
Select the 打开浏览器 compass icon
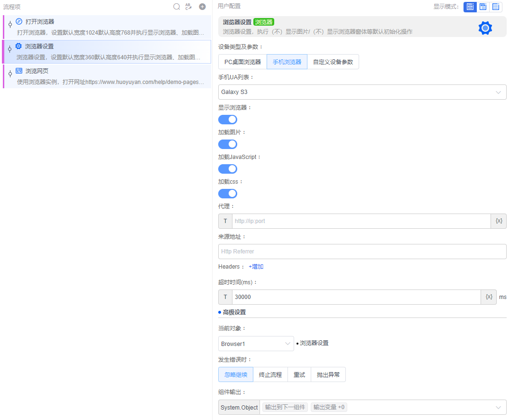[18, 21]
